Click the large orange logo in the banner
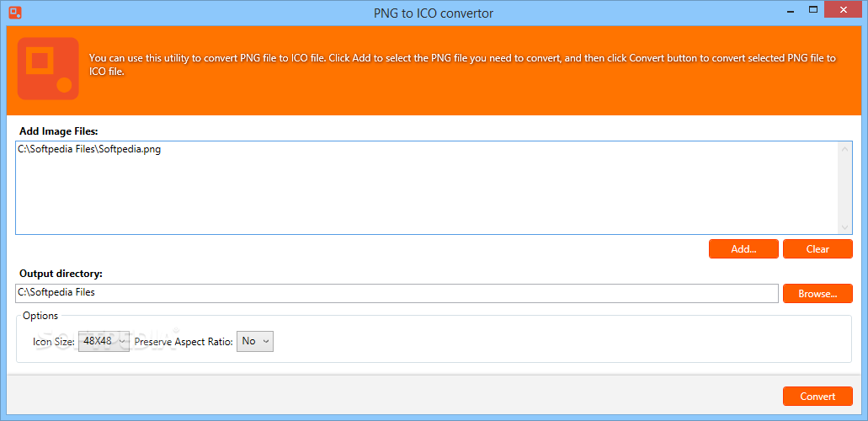Image resolution: width=868 pixels, height=421 pixels. tap(48, 68)
